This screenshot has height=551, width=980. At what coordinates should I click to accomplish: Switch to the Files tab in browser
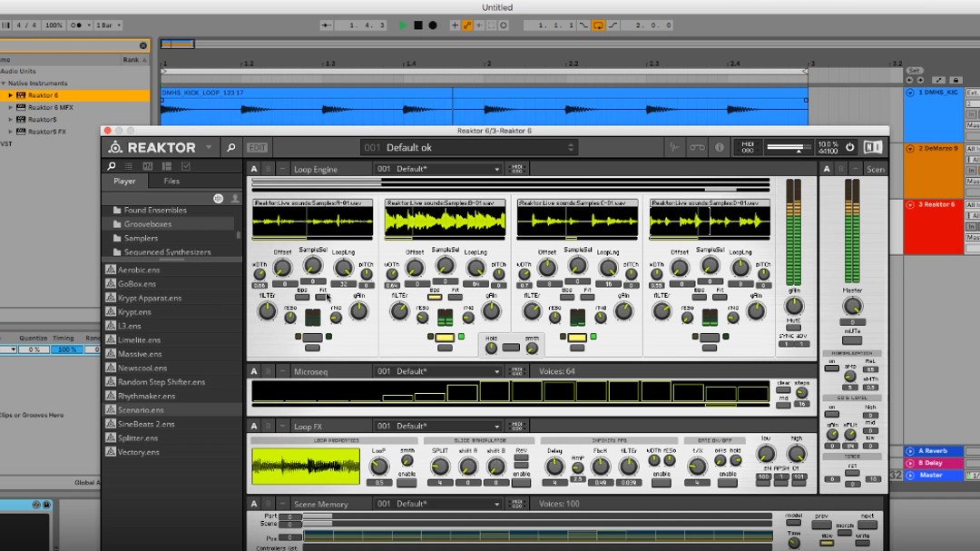(x=171, y=181)
